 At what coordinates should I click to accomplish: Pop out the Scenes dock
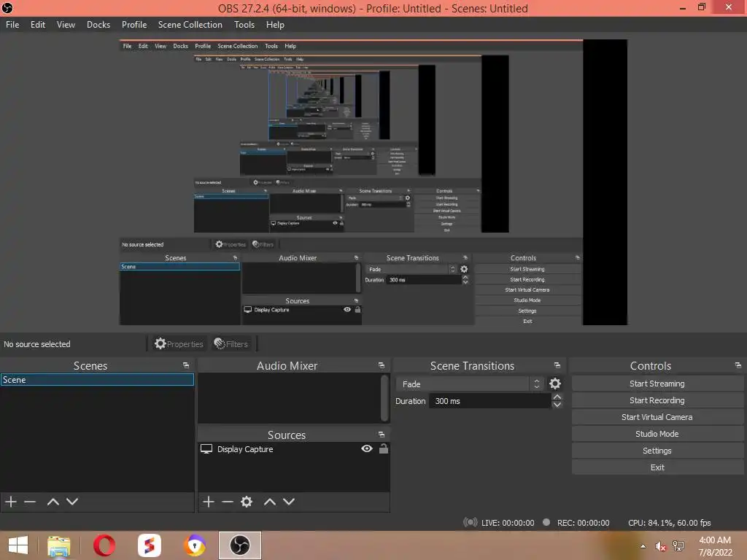[186, 365]
